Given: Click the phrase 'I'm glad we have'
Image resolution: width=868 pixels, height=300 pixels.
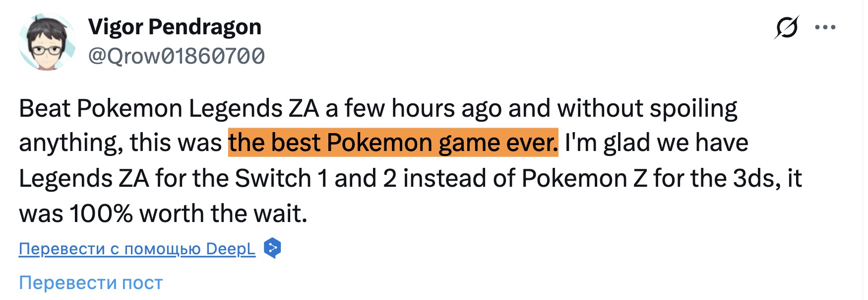Looking at the screenshot, I should click(656, 143).
